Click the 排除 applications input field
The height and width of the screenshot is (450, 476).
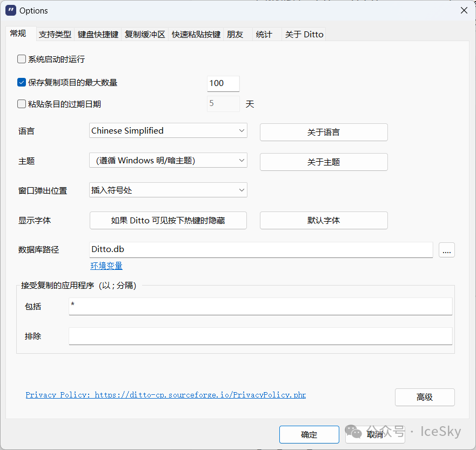point(260,336)
